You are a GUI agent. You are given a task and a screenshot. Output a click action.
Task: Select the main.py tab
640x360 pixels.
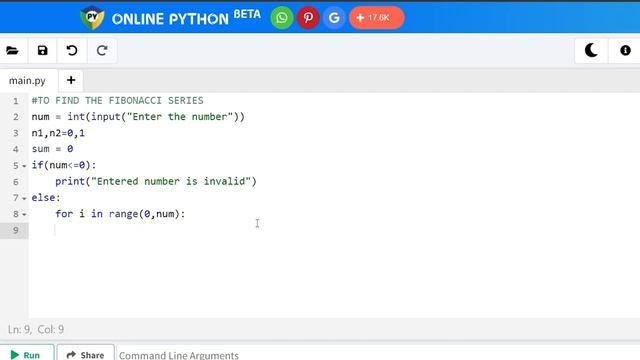pos(27,80)
